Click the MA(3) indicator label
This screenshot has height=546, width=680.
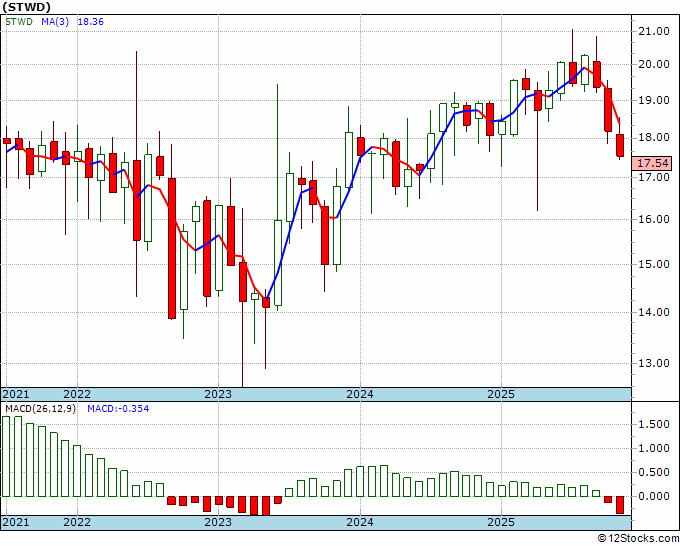click(55, 22)
